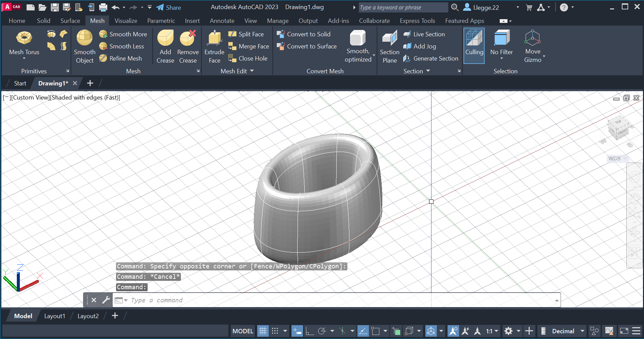Select the Section Plane tool
The height and width of the screenshot is (339, 644).
pyautogui.click(x=389, y=46)
